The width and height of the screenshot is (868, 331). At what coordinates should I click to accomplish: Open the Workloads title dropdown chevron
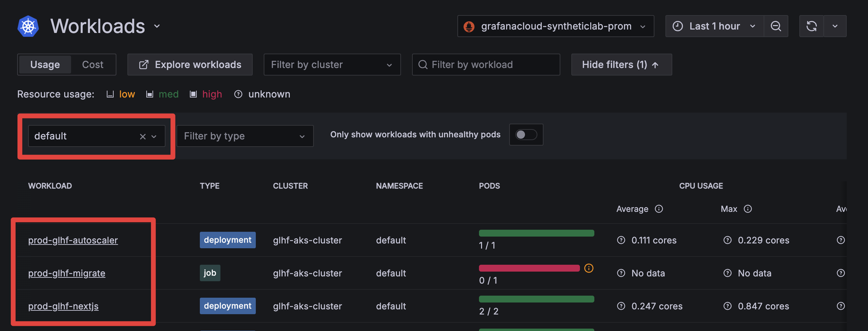pyautogui.click(x=157, y=26)
